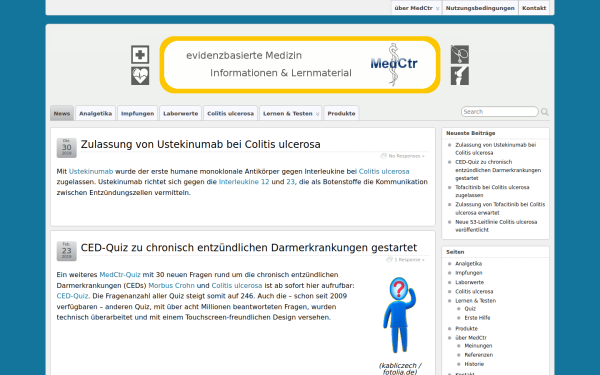Screen dimensions: 600x375
Task: Click the heart pulse icon beside the banner
Action: pos(140,76)
